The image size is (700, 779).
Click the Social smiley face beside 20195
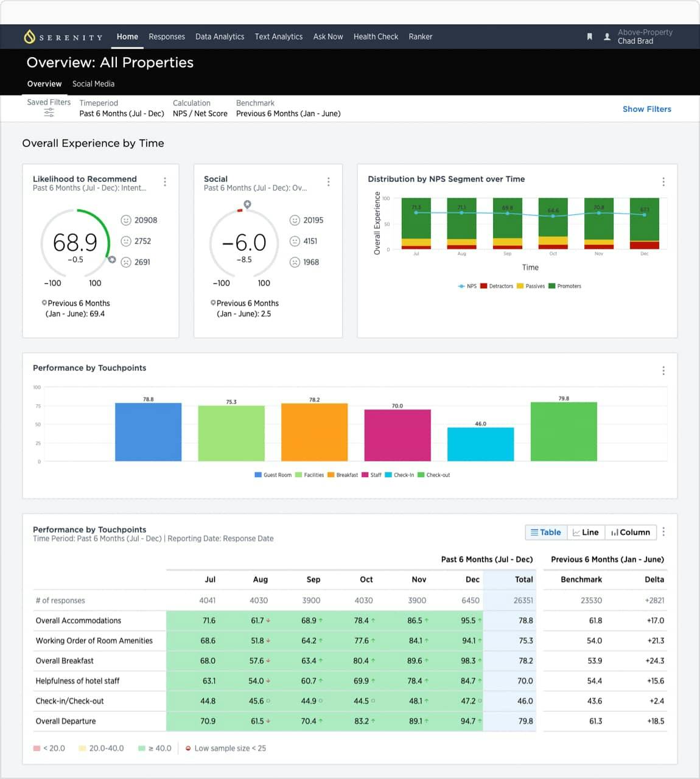tap(295, 220)
